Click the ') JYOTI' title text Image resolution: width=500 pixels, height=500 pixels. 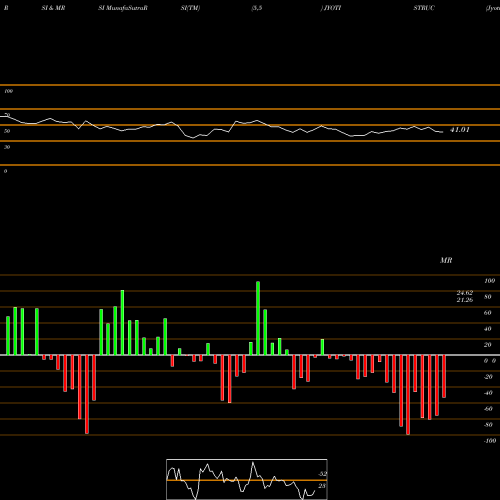click(331, 8)
